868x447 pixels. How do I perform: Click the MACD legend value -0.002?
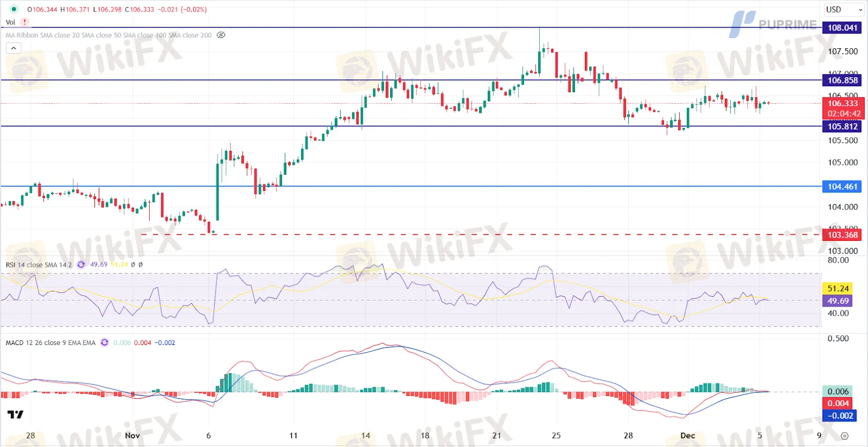tap(165, 343)
